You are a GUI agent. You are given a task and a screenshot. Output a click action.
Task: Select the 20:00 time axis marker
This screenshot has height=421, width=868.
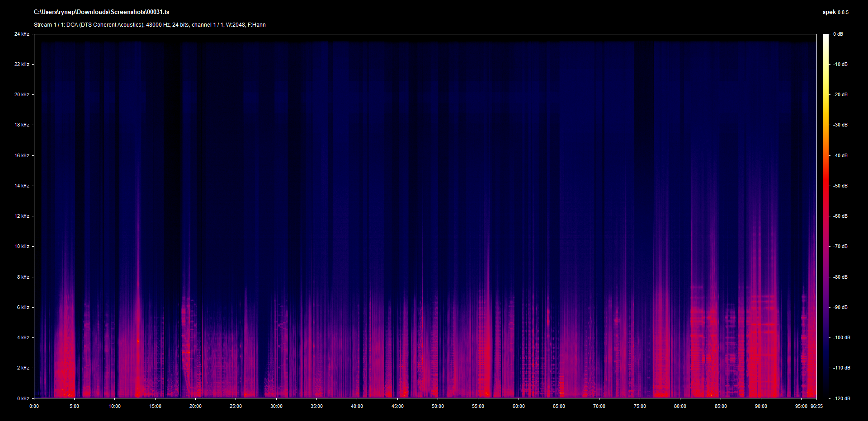pos(195,406)
